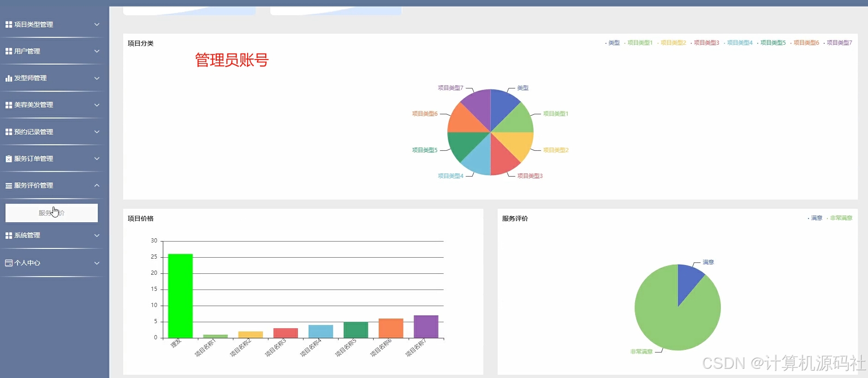The height and width of the screenshot is (378, 868).
Task: Click the light blue 项目类型4 pie slice
Action: 479,159
